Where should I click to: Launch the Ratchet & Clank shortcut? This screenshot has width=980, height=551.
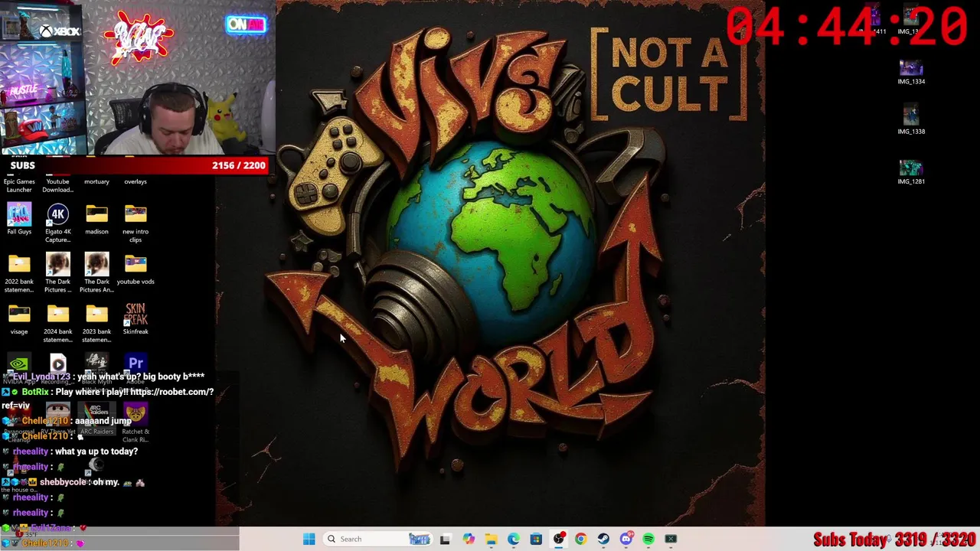pos(136,423)
